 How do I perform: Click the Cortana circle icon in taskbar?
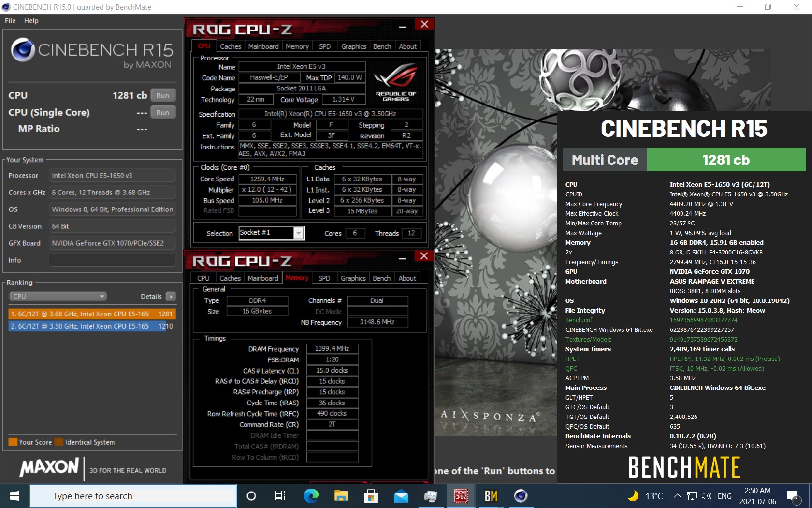251,496
